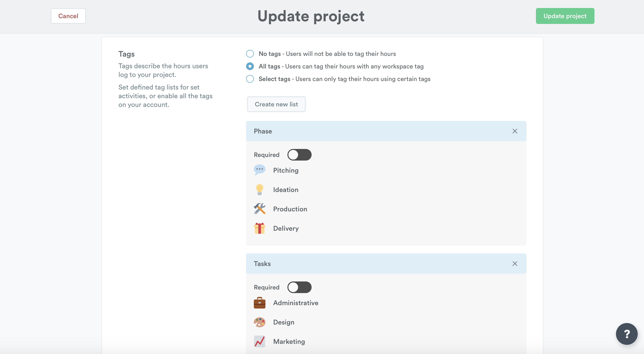Toggle Required switch for Phase list
This screenshot has width=644, height=354.
[x=299, y=155]
